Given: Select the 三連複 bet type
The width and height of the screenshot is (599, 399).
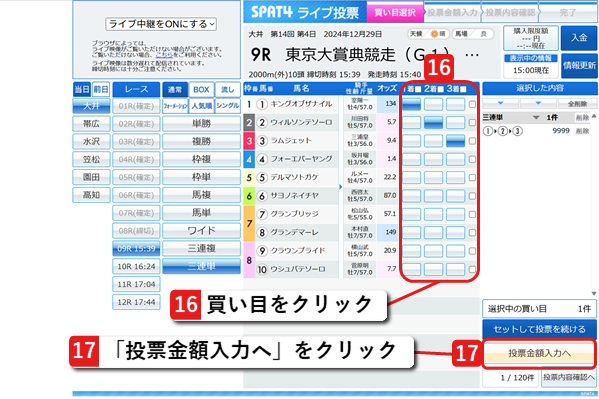Looking at the screenshot, I should (x=201, y=248).
